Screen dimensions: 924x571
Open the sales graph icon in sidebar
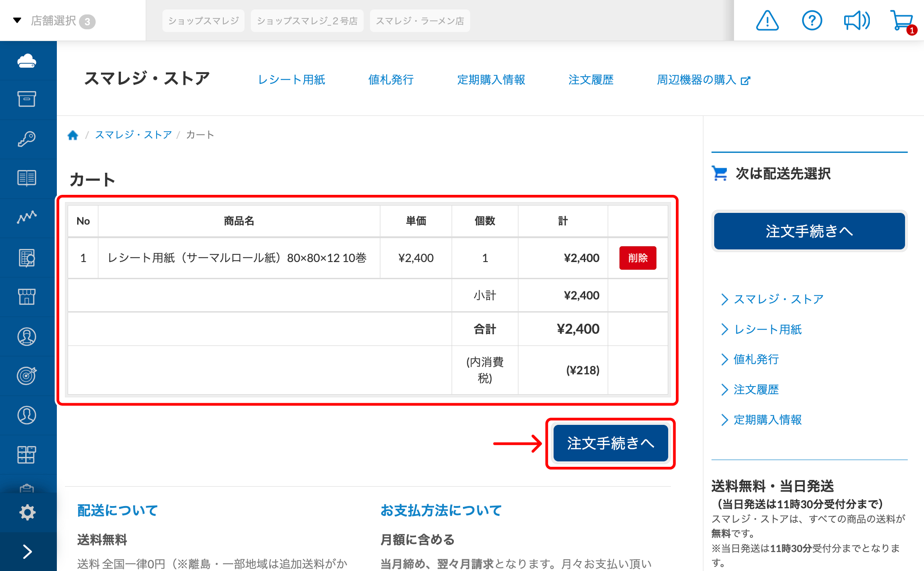pyautogui.click(x=27, y=217)
